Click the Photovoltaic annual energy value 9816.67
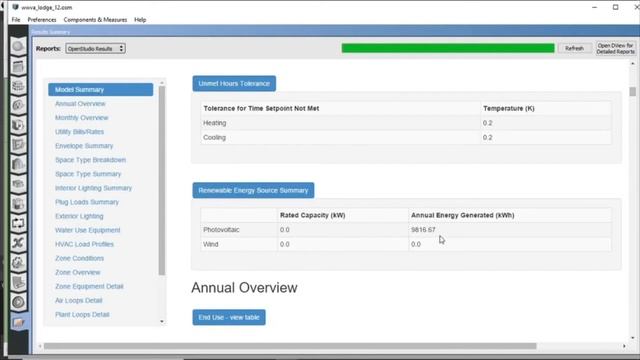The image size is (640, 360). point(423,230)
